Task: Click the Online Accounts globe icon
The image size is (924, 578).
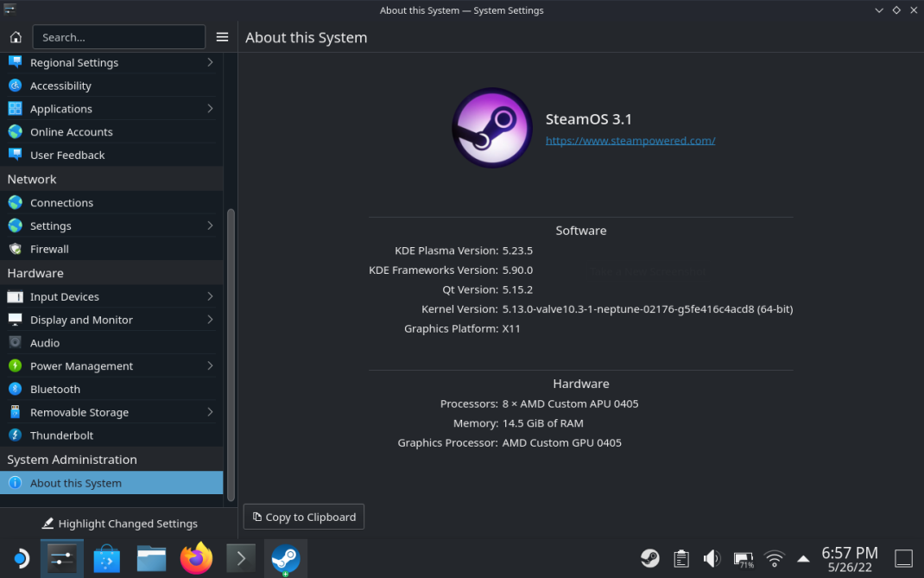Action: pos(16,131)
